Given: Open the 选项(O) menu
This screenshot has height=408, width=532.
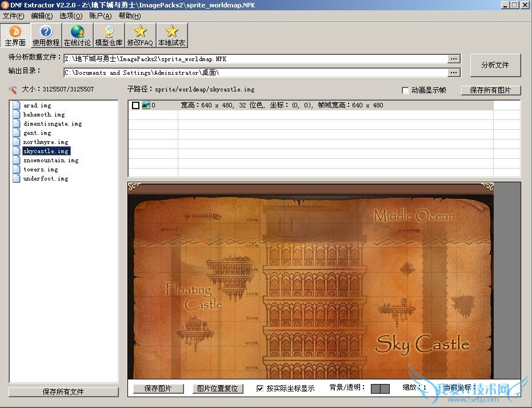Looking at the screenshot, I should click(71, 16).
